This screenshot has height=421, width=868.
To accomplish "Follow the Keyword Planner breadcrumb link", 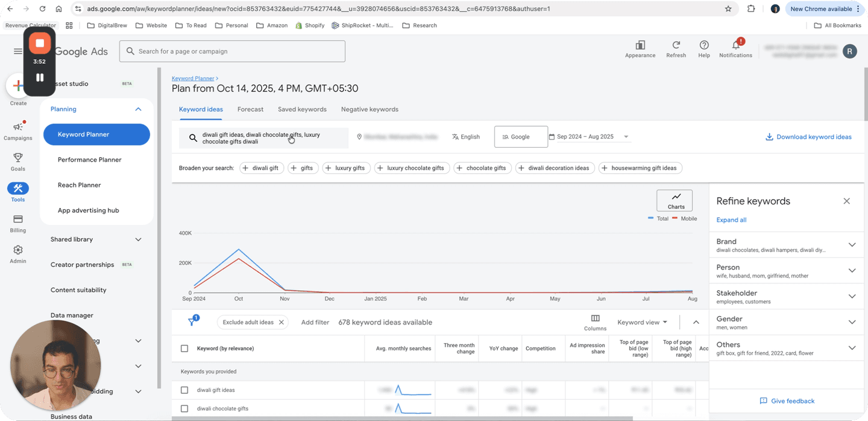I will coord(193,78).
